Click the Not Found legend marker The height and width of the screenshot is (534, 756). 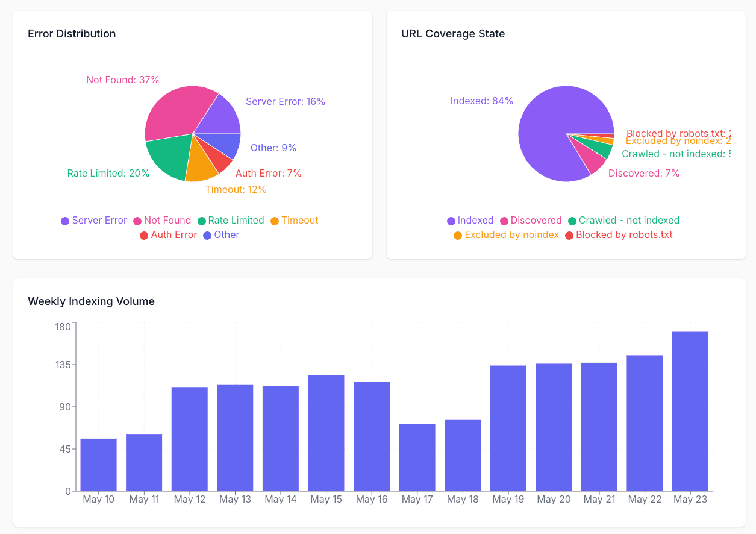pyautogui.click(x=138, y=221)
